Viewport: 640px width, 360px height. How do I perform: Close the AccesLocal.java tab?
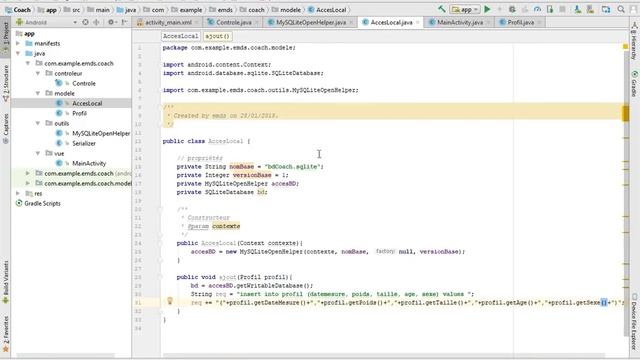pyautogui.click(x=418, y=22)
